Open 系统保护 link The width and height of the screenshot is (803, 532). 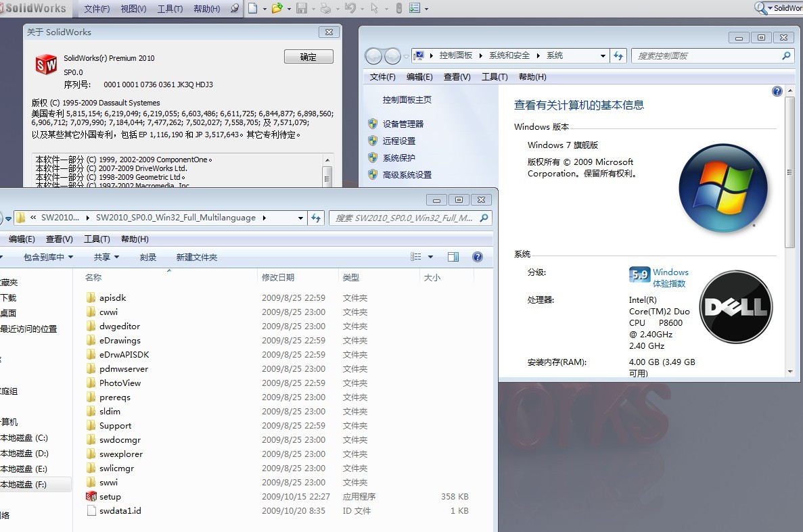pyautogui.click(x=399, y=158)
